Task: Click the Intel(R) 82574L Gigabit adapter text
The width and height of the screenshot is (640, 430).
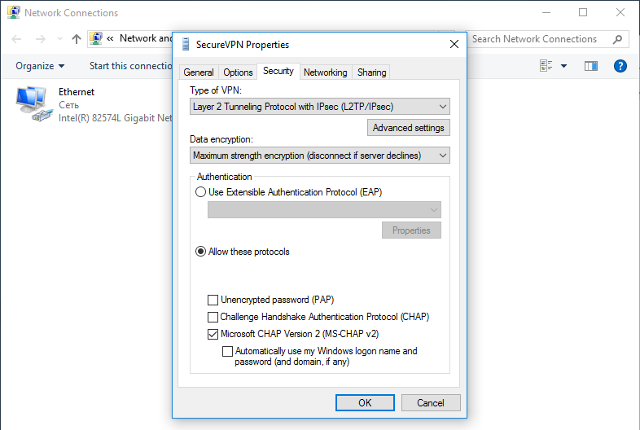Action: tap(115, 118)
